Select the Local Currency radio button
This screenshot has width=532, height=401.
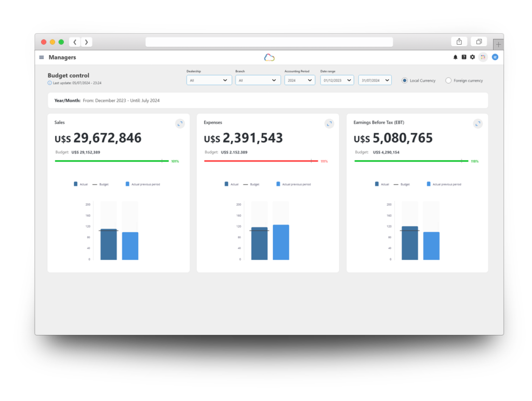point(404,81)
